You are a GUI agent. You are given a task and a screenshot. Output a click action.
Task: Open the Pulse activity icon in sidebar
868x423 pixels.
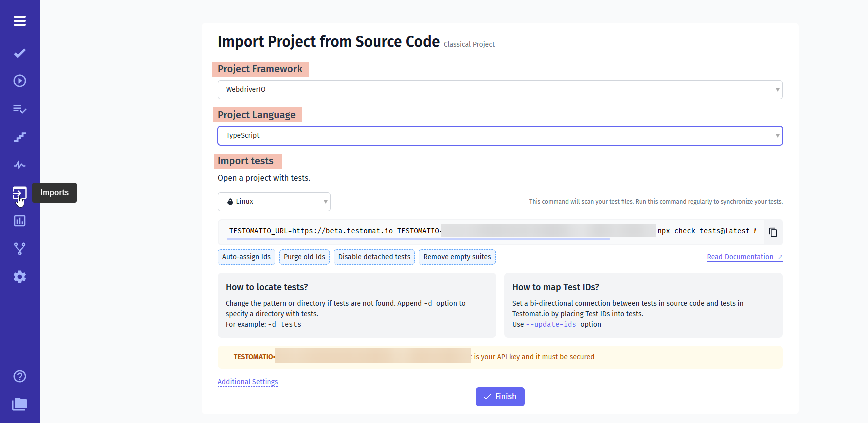[x=20, y=165]
